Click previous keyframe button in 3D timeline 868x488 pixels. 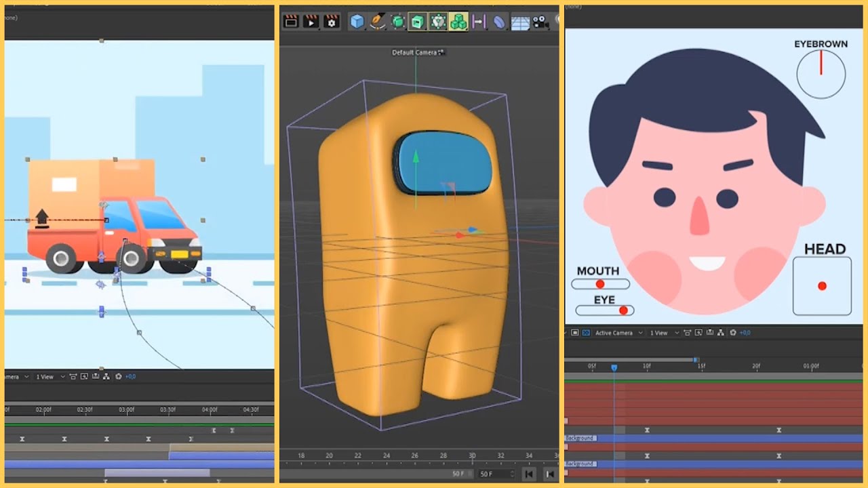550,474
